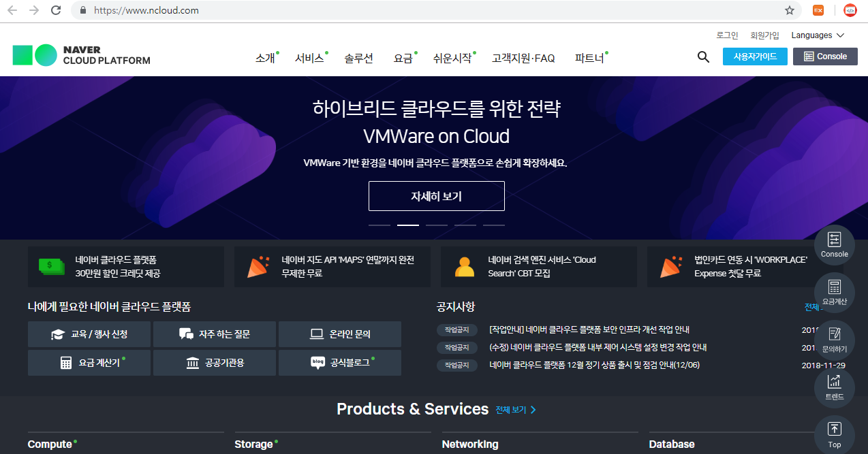Image resolution: width=868 pixels, height=454 pixels.
Task: Click 온라인 문의 button
Action: pos(340,334)
